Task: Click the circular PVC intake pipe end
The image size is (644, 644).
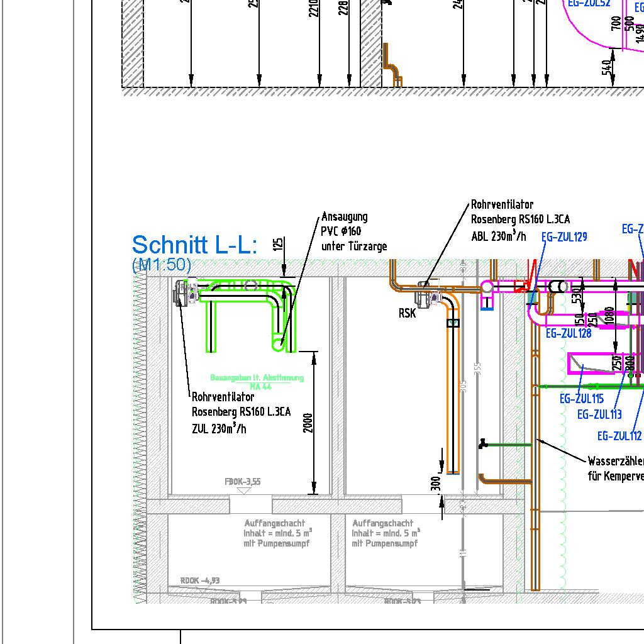Action: click(278, 343)
